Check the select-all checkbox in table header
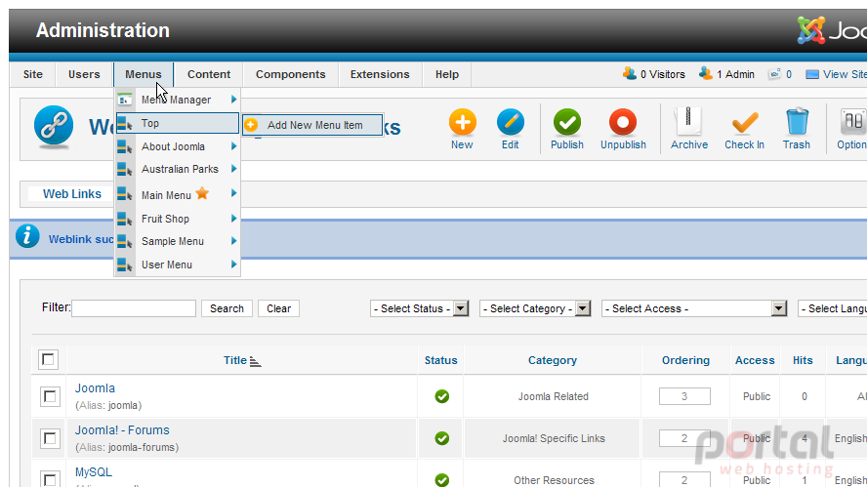The image size is (868, 488). 48,359
